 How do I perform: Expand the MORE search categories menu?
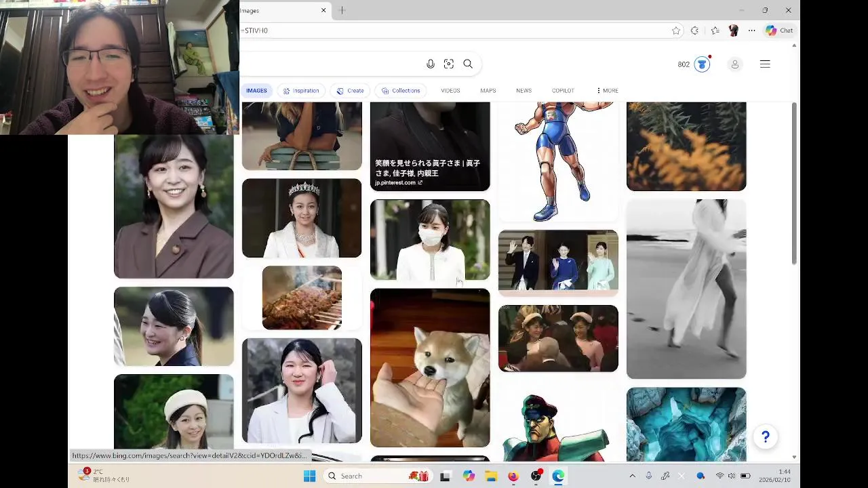(x=608, y=91)
